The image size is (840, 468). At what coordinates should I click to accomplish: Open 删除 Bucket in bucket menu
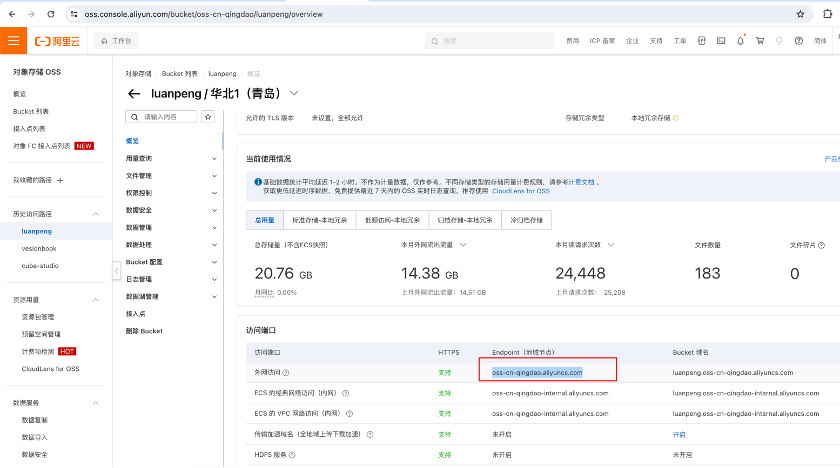144,331
